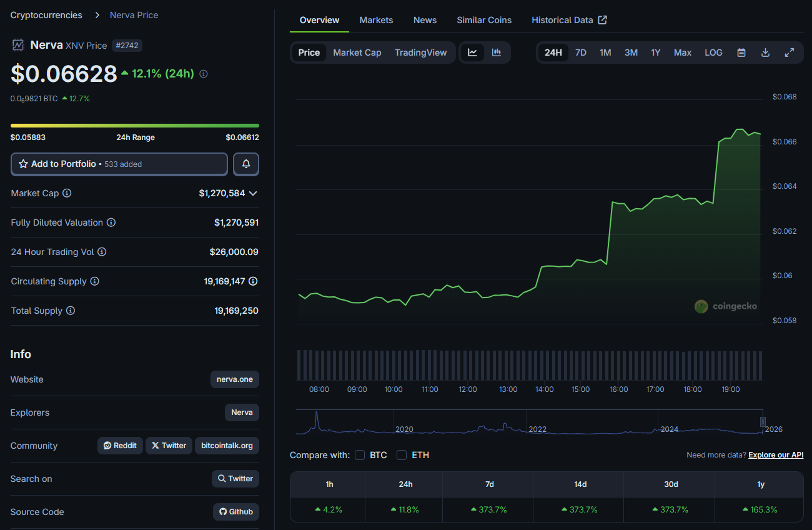
Task: Open the nerva.one website
Action: tap(234, 379)
